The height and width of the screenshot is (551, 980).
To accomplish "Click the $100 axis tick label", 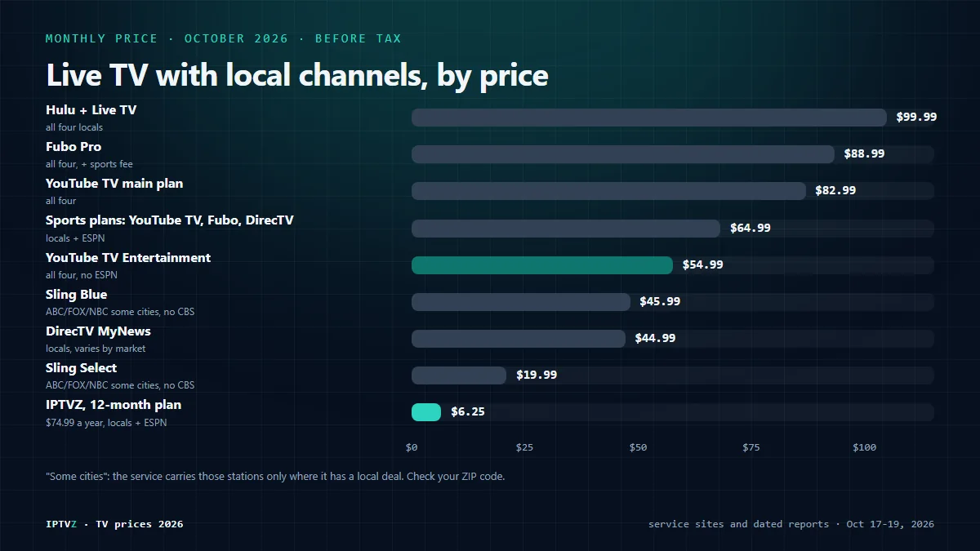I will point(864,447).
